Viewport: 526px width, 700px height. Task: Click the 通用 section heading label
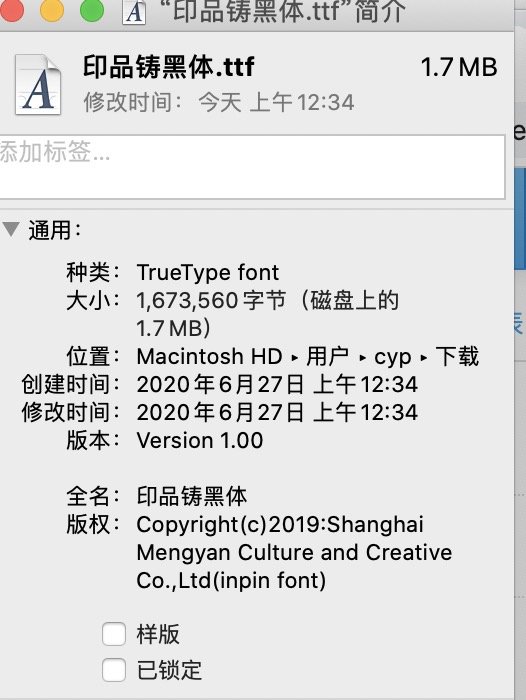click(x=55, y=230)
